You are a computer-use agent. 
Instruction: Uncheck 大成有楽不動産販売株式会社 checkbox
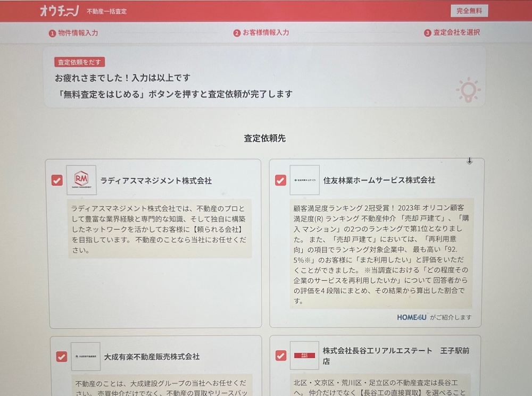point(61,356)
